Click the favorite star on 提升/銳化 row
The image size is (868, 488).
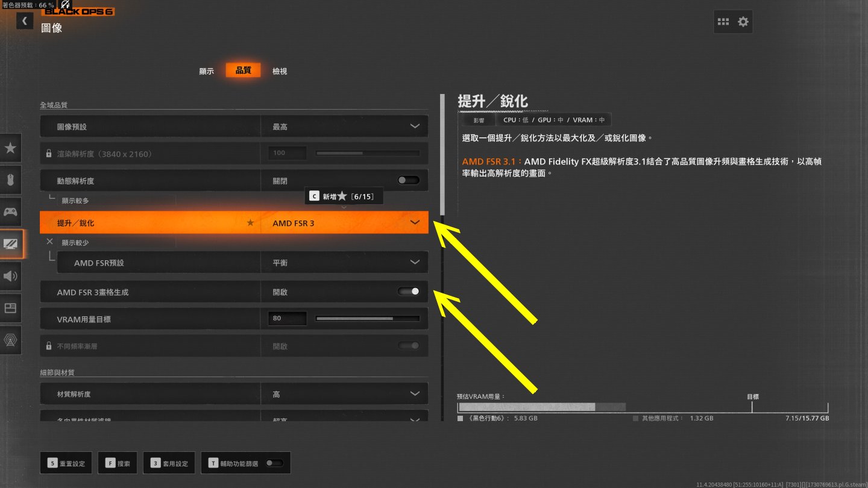click(x=250, y=223)
